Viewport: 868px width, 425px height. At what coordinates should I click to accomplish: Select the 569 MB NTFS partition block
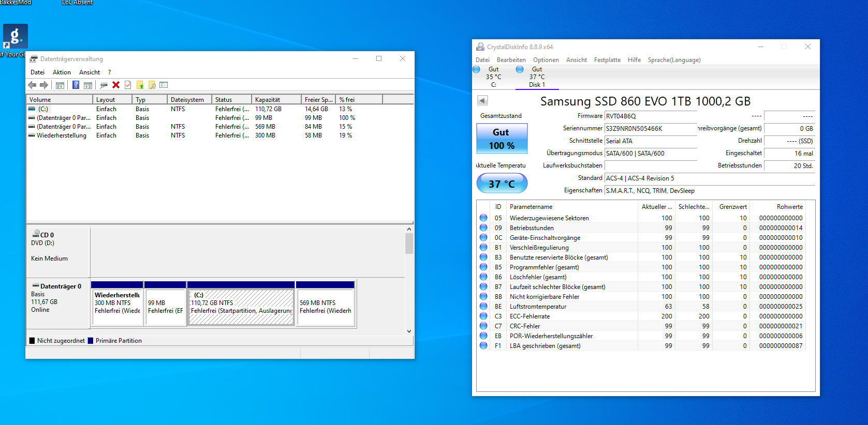pyautogui.click(x=326, y=303)
